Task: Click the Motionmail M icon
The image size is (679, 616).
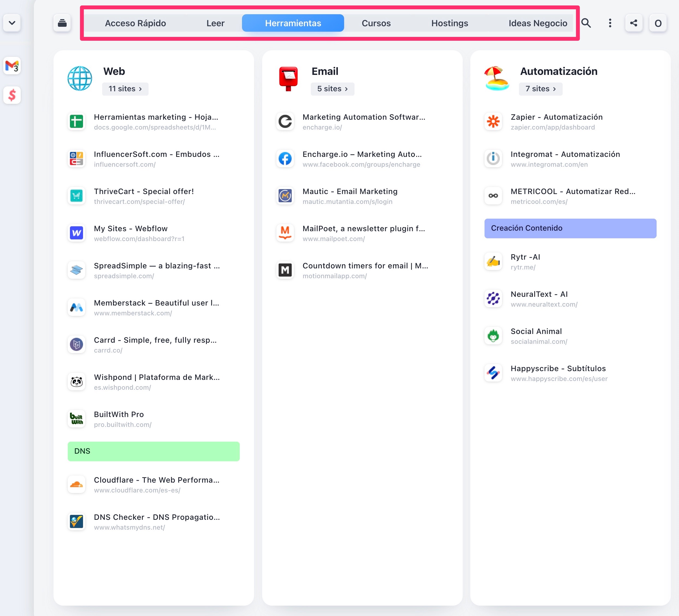Action: pyautogui.click(x=285, y=270)
